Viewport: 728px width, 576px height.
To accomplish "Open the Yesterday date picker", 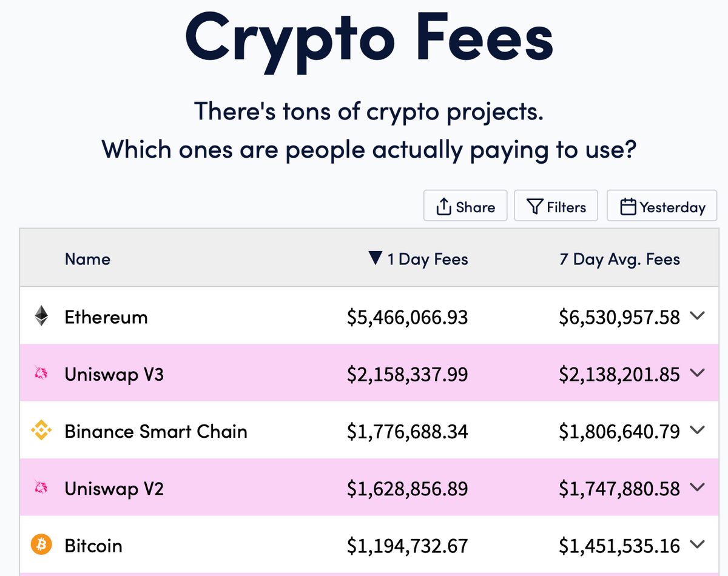I will 662,206.
